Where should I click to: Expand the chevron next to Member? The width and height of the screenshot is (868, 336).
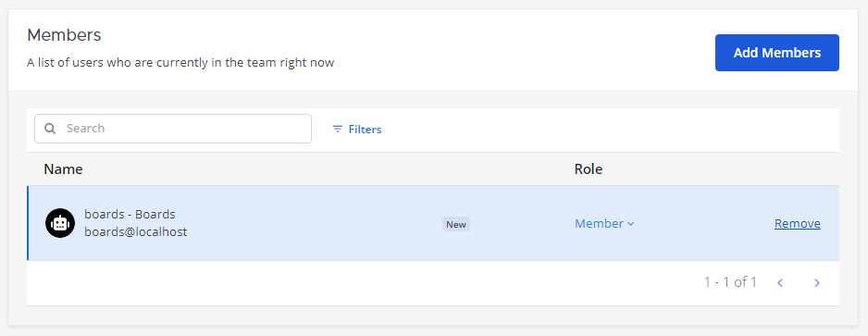(630, 224)
